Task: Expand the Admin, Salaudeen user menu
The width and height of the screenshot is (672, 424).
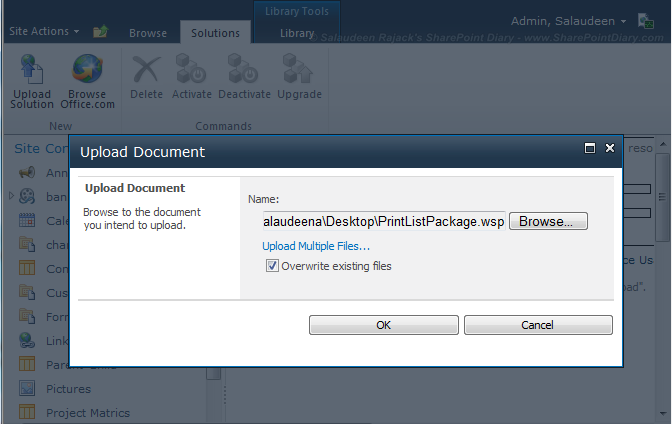Action: click(x=568, y=21)
